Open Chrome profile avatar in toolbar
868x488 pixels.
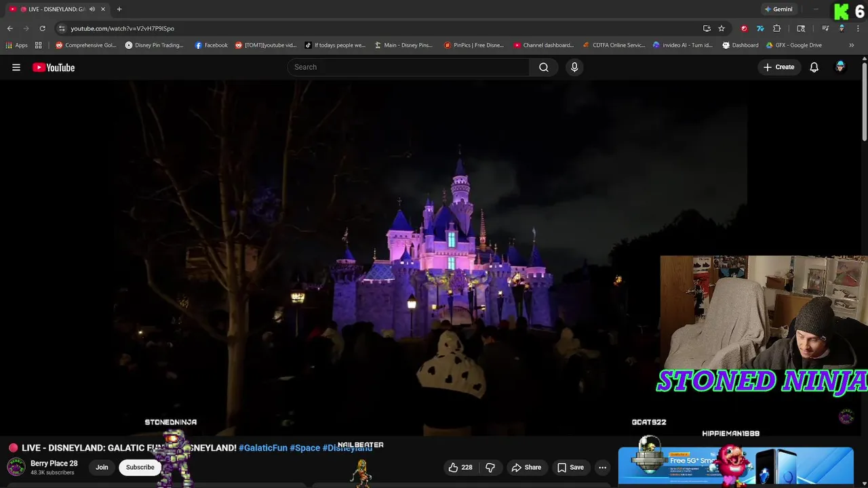pos(842,28)
